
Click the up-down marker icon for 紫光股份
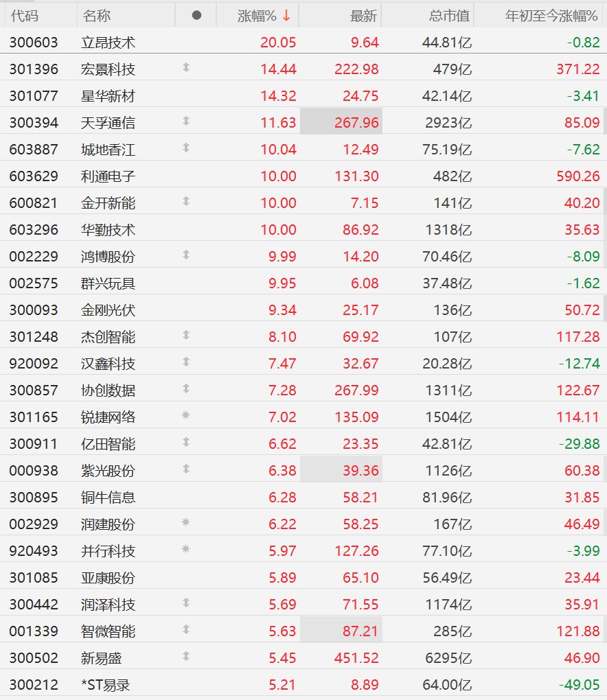[x=186, y=469]
